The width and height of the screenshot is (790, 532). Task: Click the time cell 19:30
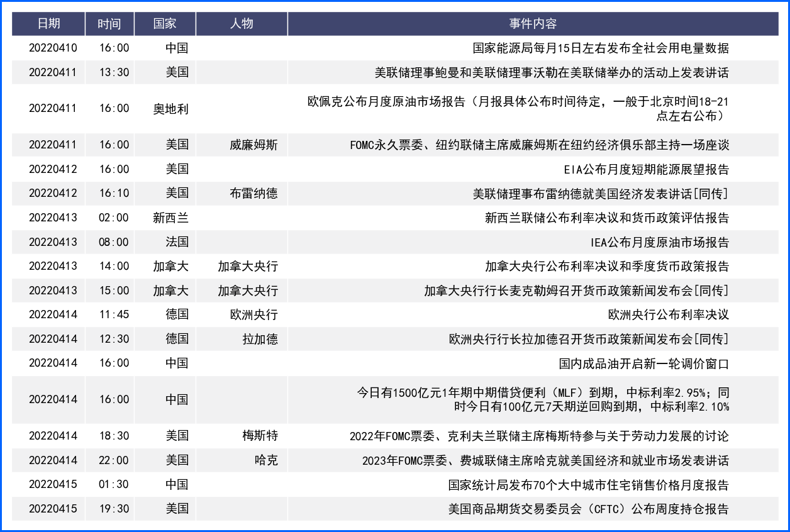tap(114, 509)
